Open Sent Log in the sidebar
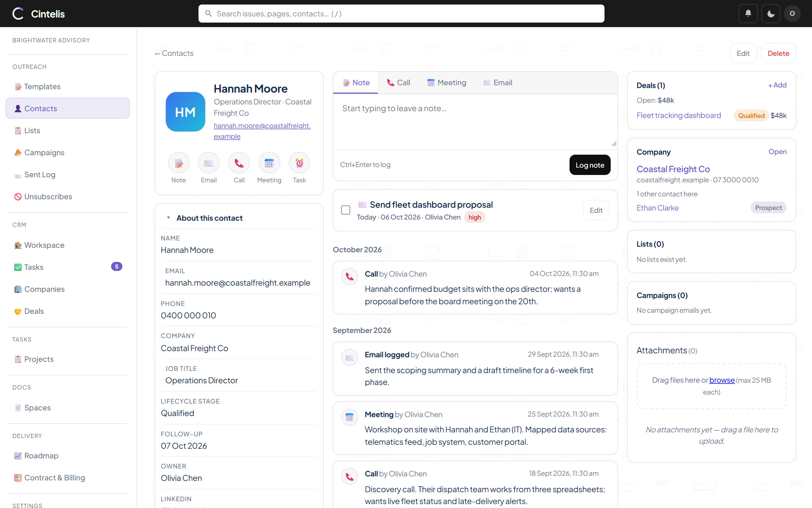Viewport: 812px width, 508px height. [x=68, y=174]
